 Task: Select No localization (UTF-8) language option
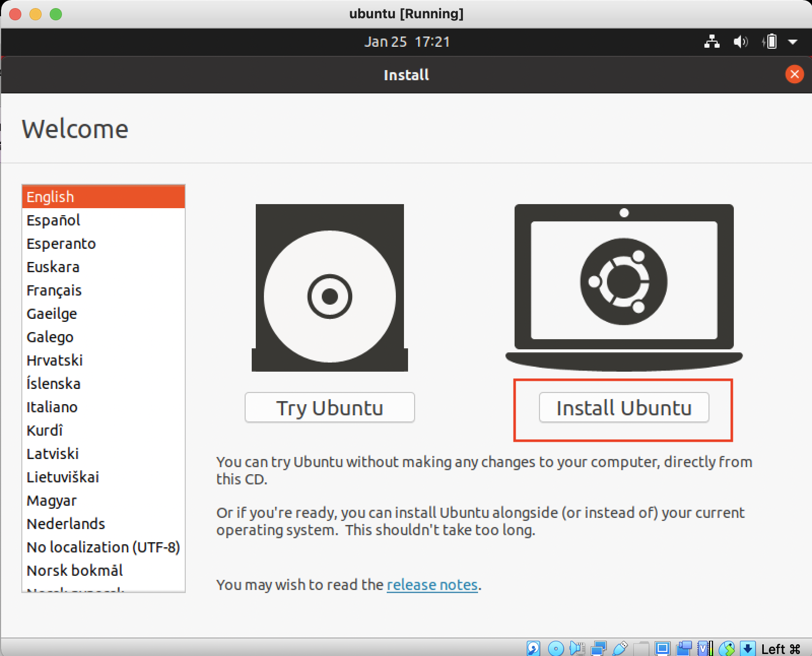[x=104, y=547]
